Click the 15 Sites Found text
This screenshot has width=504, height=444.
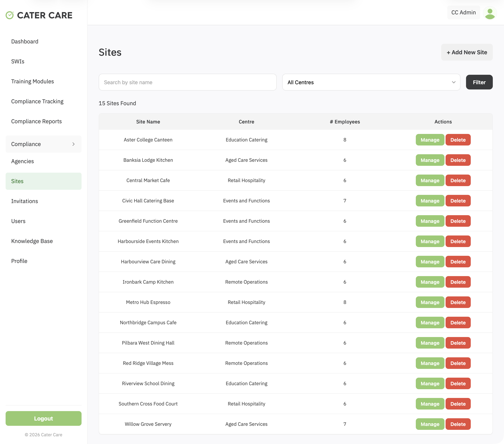[117, 103]
